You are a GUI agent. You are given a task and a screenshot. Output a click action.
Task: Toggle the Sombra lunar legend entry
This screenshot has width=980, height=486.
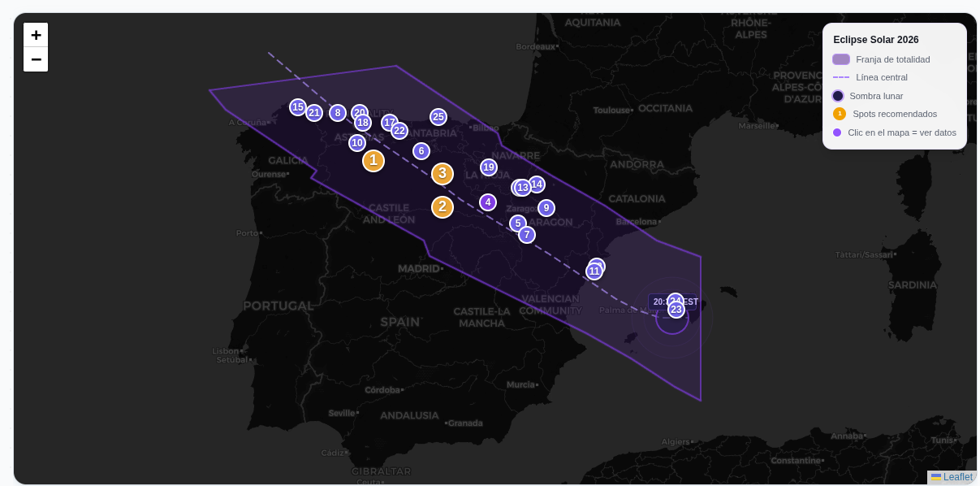(876, 96)
